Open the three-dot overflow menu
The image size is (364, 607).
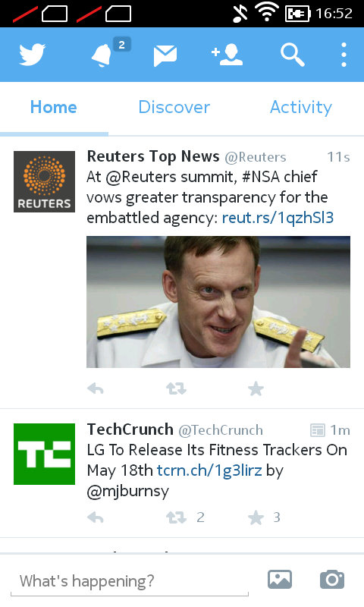click(344, 55)
